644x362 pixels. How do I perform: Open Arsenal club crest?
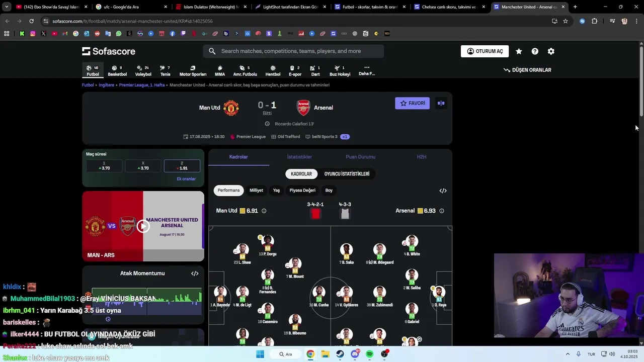(303, 108)
